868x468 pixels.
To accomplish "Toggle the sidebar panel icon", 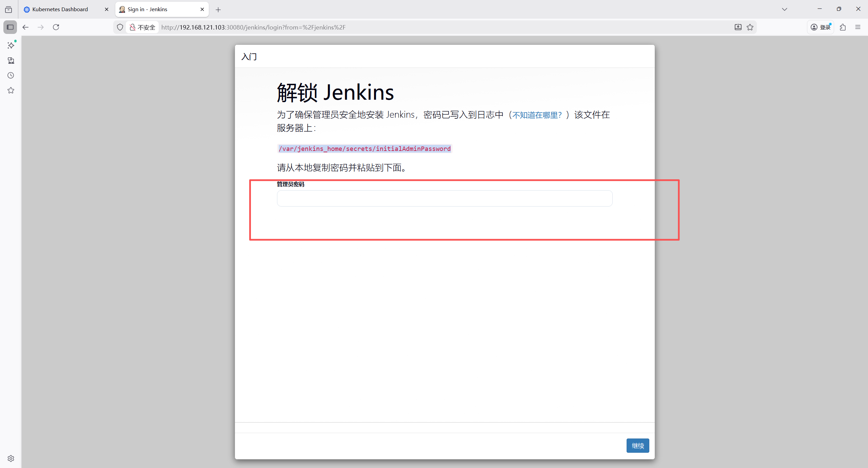I will point(10,27).
